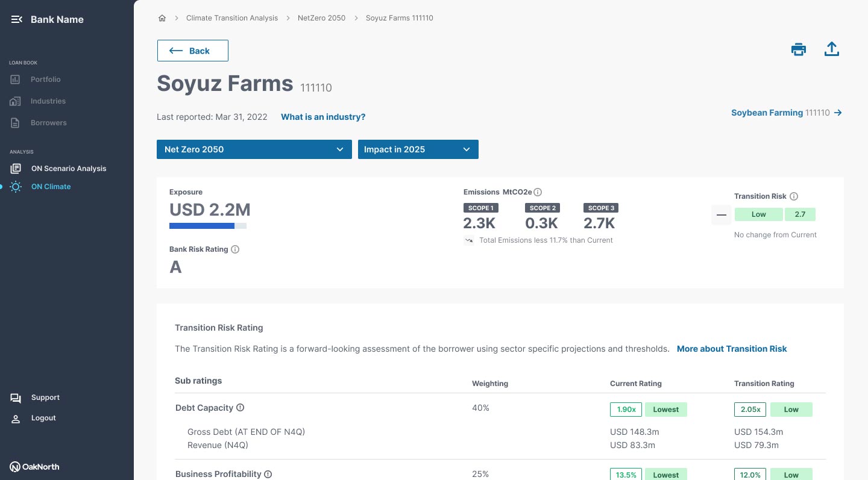Show info for Debt Capacity

(240, 408)
